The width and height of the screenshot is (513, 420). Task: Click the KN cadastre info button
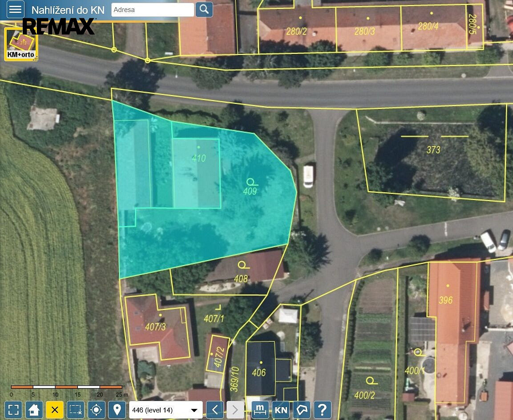[281, 409]
